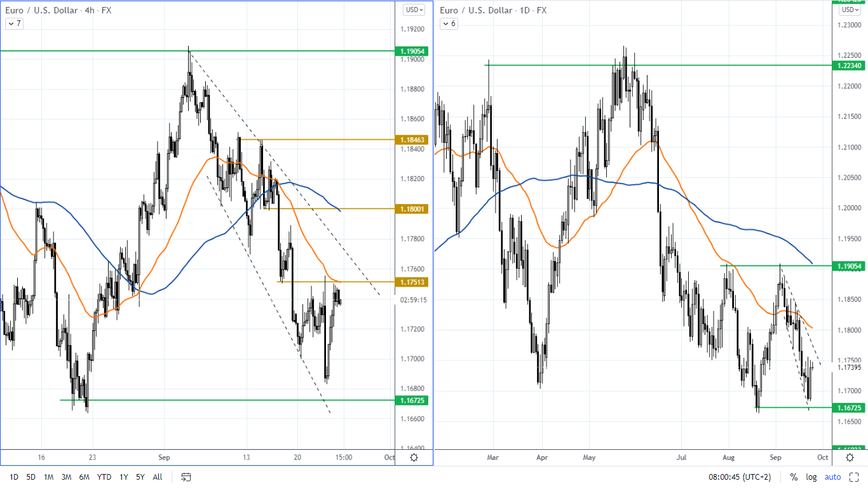Click the 1.19054 price label on left chart

pyautogui.click(x=412, y=51)
